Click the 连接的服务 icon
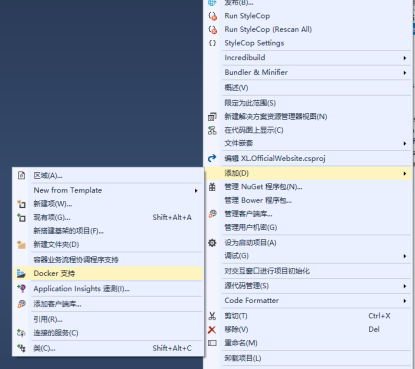 [x=21, y=333]
